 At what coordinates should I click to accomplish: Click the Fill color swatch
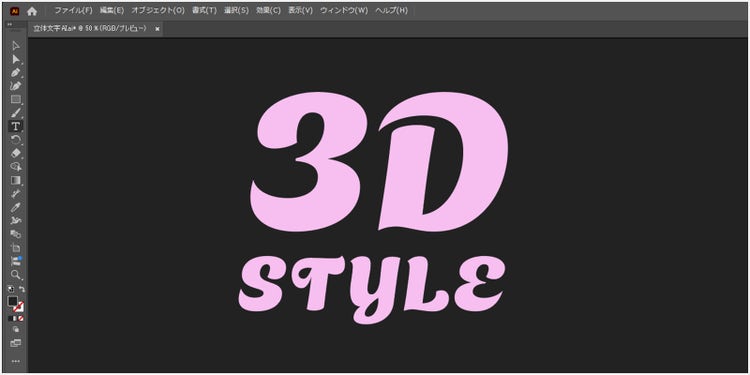12,301
